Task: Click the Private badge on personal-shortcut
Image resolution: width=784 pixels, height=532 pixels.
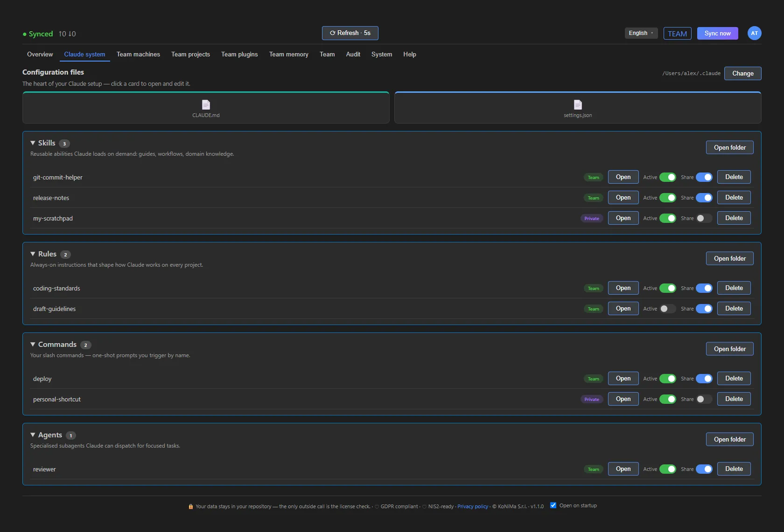Action: click(592, 400)
